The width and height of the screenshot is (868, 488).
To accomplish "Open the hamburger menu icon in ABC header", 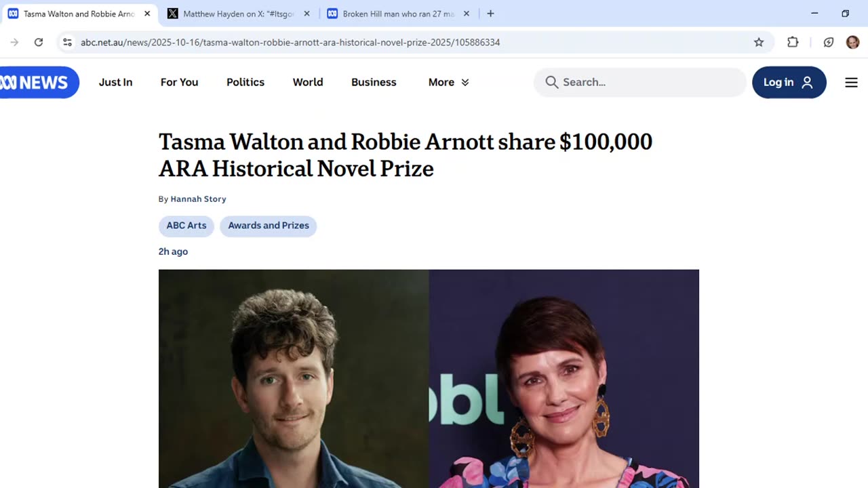I will coord(851,82).
